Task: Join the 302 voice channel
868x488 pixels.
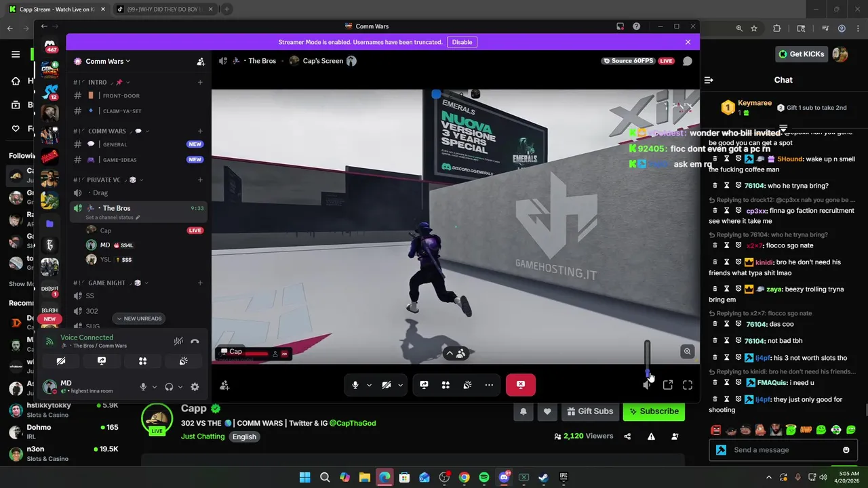Action: pos(139,311)
